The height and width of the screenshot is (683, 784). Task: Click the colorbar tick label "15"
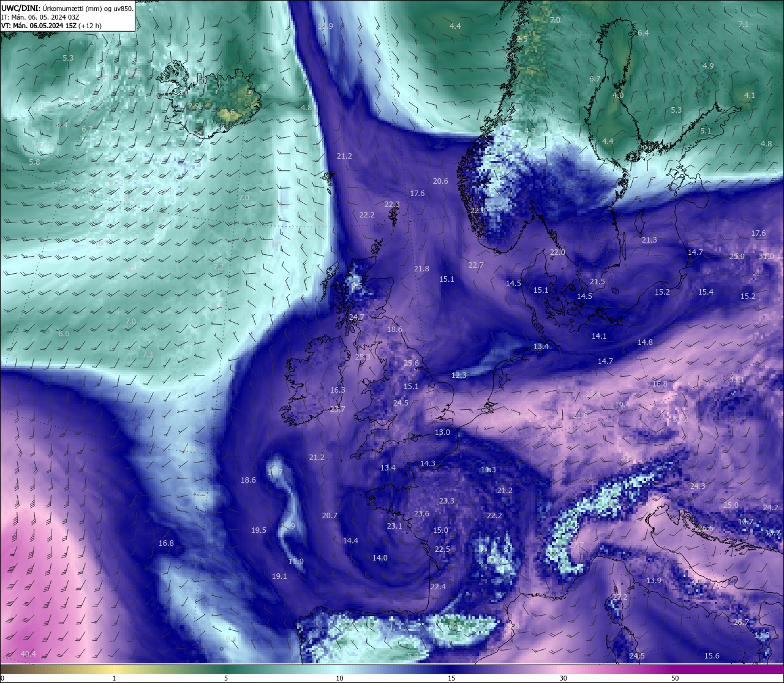click(451, 678)
